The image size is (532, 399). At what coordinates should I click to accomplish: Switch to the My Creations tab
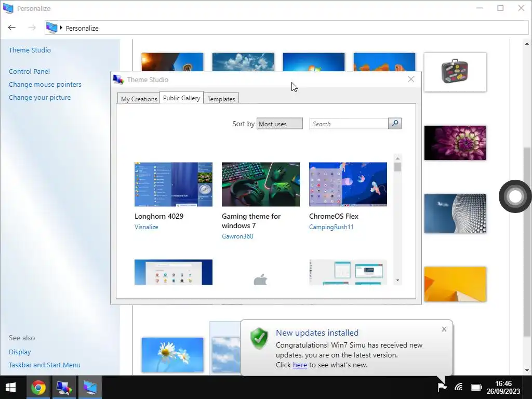(x=139, y=99)
